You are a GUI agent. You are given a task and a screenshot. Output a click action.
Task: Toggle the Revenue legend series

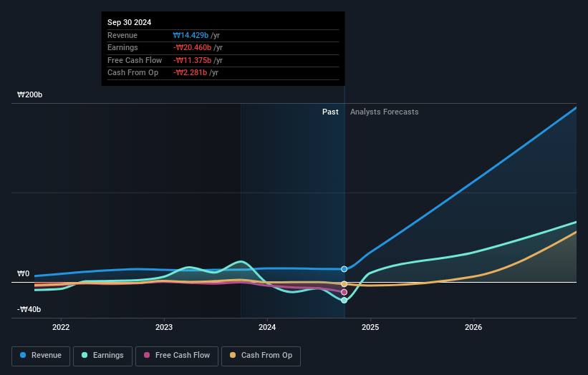pos(41,356)
